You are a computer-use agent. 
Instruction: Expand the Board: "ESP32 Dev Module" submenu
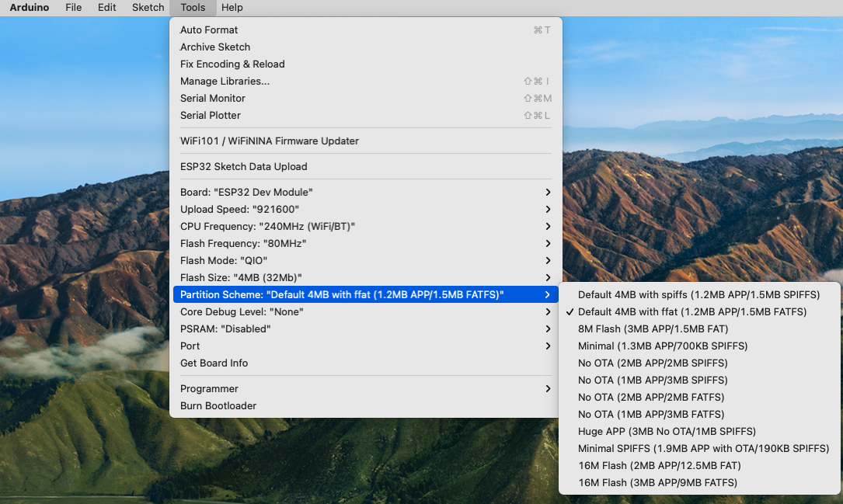pyautogui.click(x=366, y=193)
